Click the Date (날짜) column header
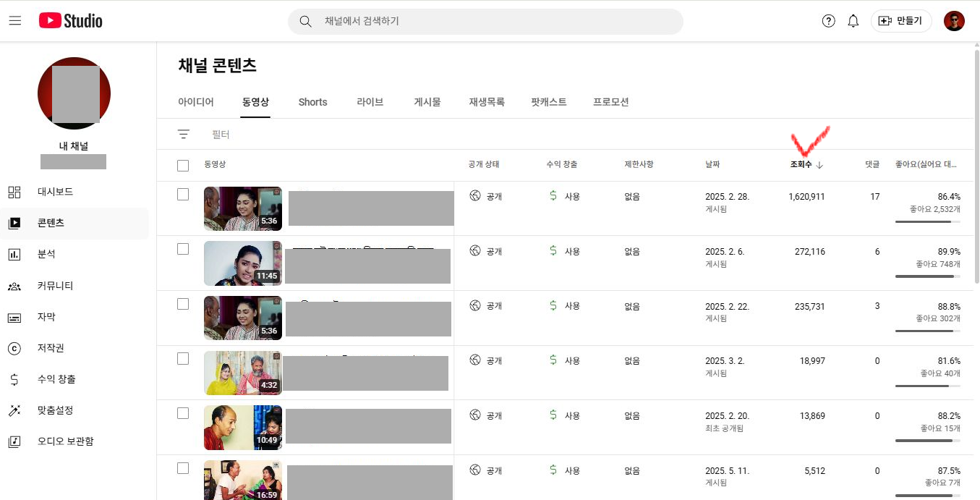The image size is (980, 500). tap(712, 165)
